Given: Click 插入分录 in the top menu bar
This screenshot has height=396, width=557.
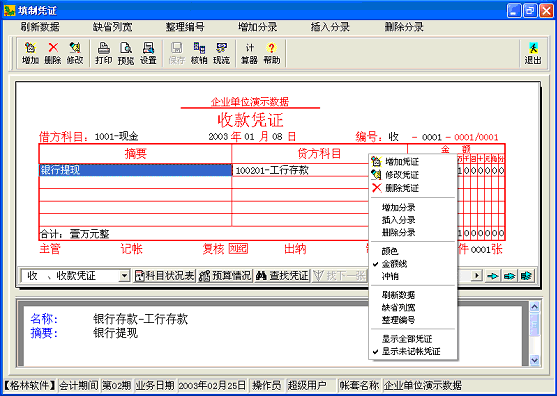Looking at the screenshot, I should 330,27.
